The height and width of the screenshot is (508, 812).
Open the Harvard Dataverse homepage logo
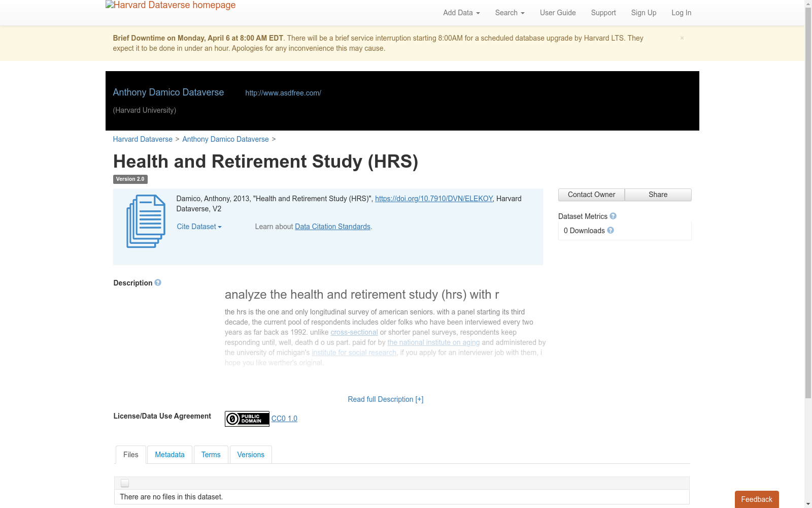click(171, 6)
